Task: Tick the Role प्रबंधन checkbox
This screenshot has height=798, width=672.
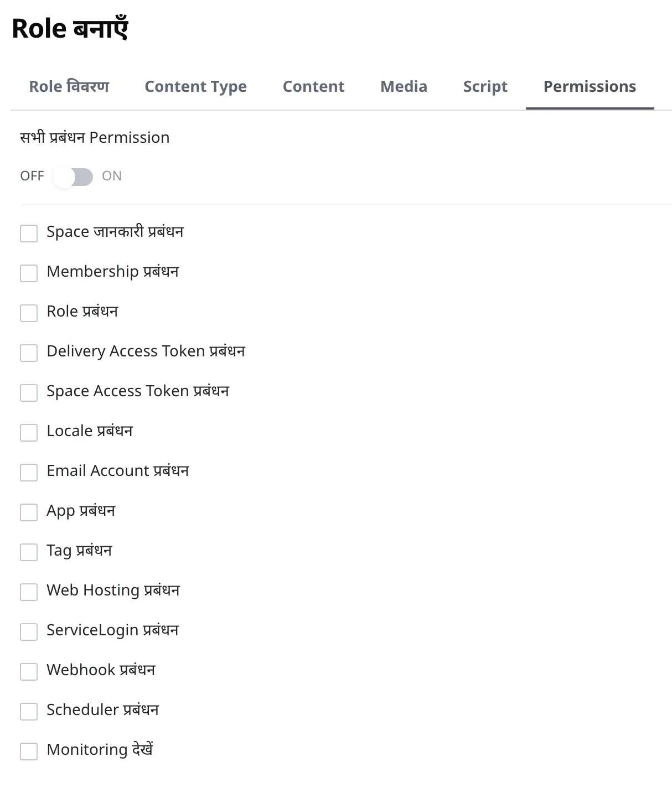Action: coord(29,313)
